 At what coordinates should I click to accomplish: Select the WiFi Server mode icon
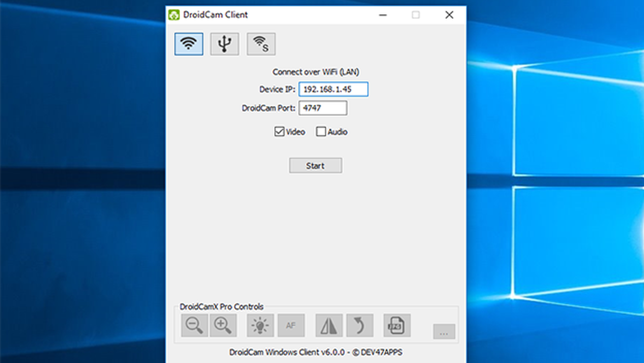(261, 44)
